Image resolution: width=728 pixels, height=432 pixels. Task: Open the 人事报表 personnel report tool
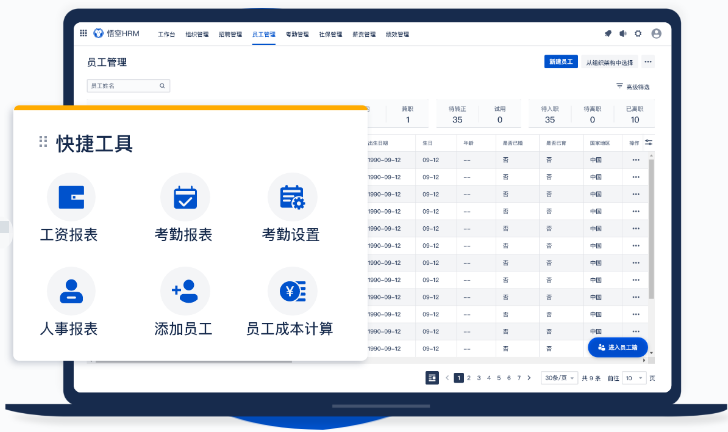pos(71,291)
